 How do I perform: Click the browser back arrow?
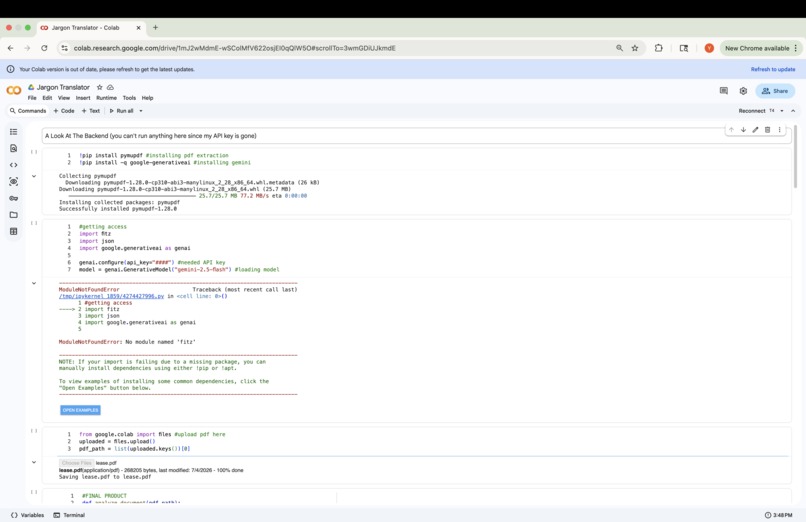tap(11, 48)
